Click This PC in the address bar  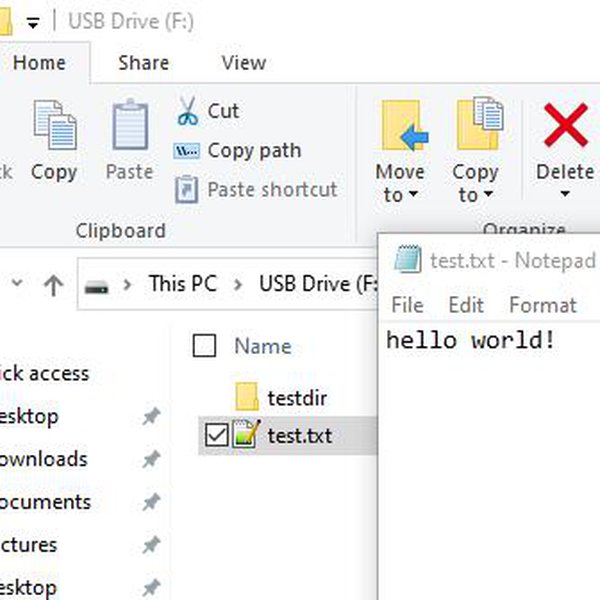pyautogui.click(x=182, y=283)
